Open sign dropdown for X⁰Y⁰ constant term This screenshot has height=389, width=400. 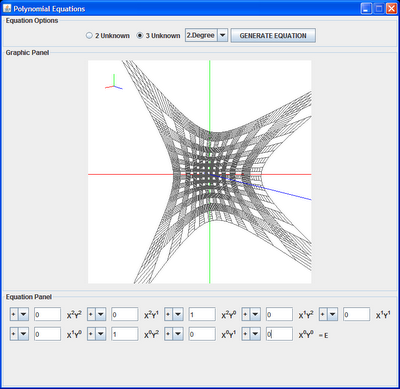tap(251, 334)
